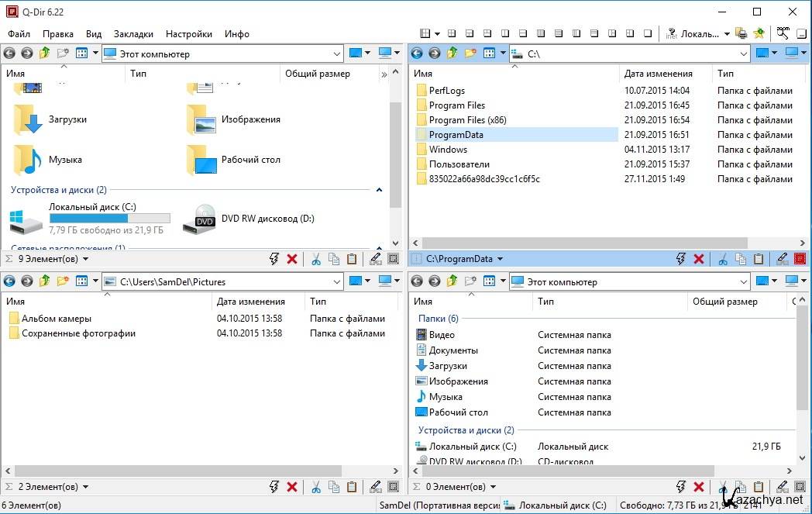This screenshot has height=514, width=812.
Task: Click the paste clipboard icon in the bottom-right pane status bar
Action: [x=759, y=487]
